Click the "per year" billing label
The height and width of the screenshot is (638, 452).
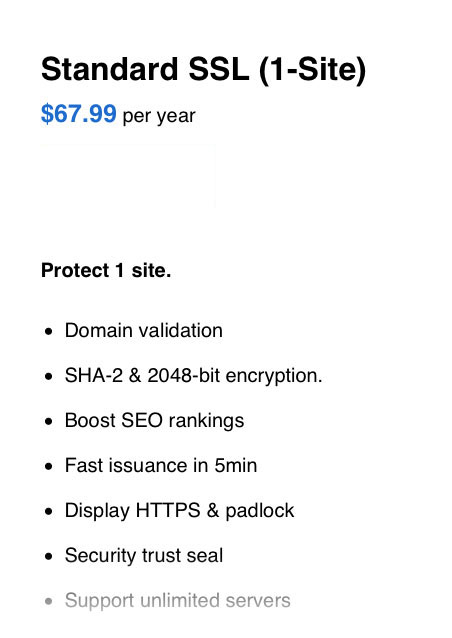[159, 116]
